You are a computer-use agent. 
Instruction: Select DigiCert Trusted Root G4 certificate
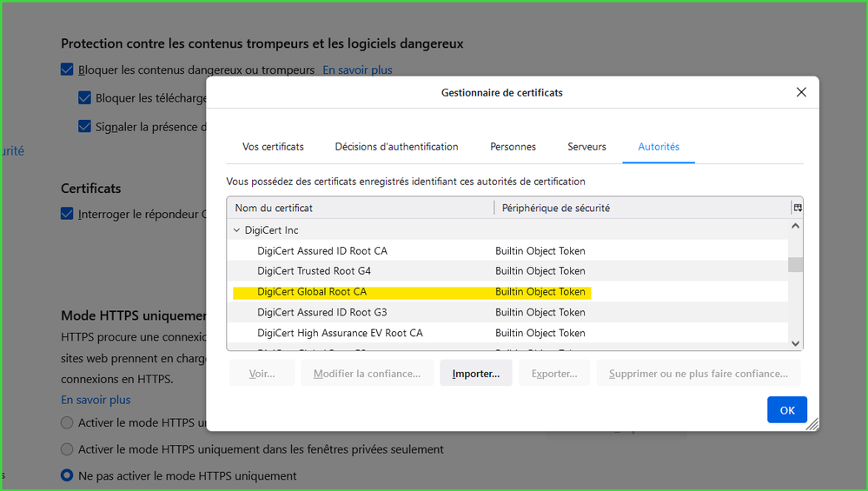507,271
